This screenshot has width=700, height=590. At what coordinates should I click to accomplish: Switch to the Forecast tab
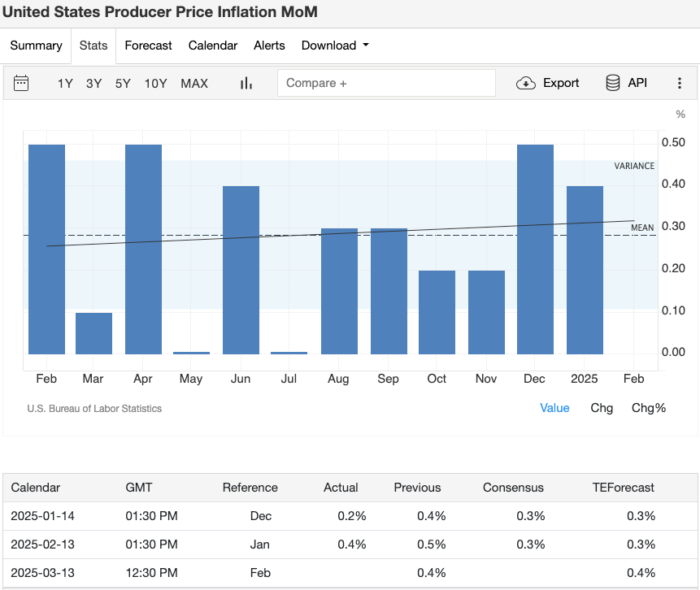(x=148, y=46)
